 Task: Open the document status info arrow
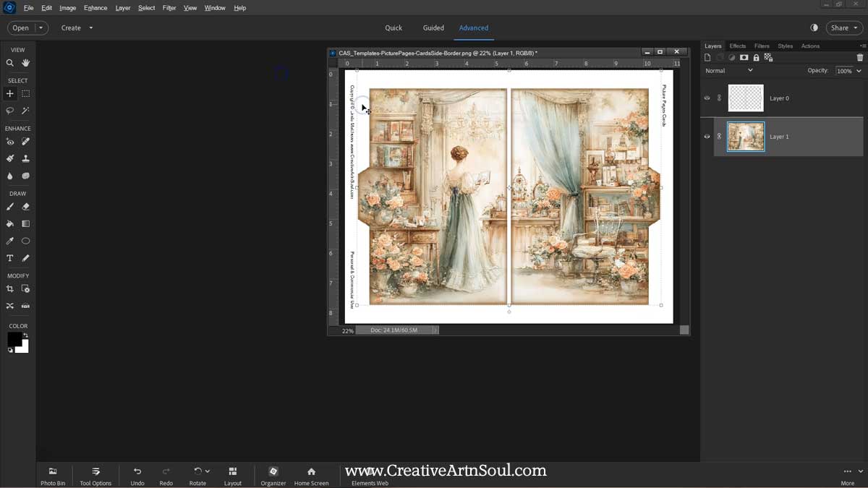[435, 330]
